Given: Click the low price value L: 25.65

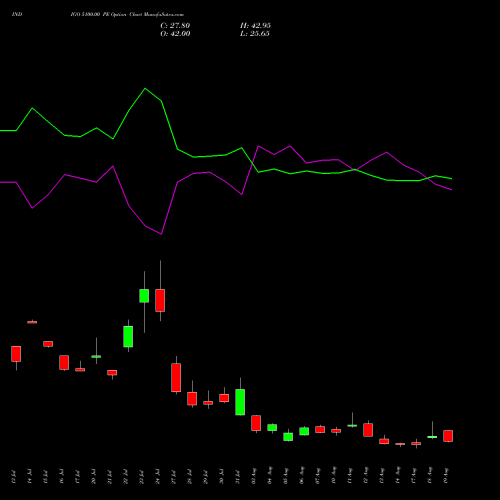Looking at the screenshot, I should point(255,34).
